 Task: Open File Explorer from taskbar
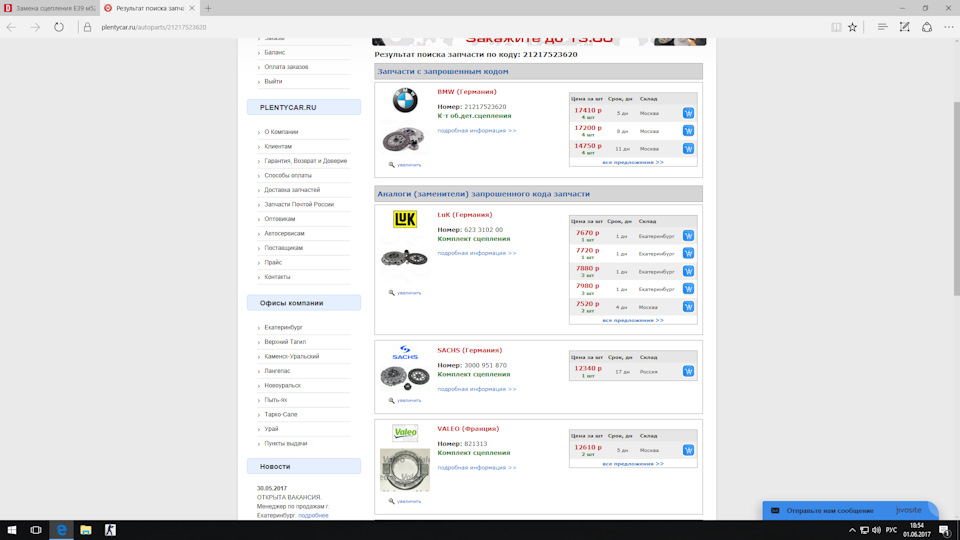(x=86, y=530)
